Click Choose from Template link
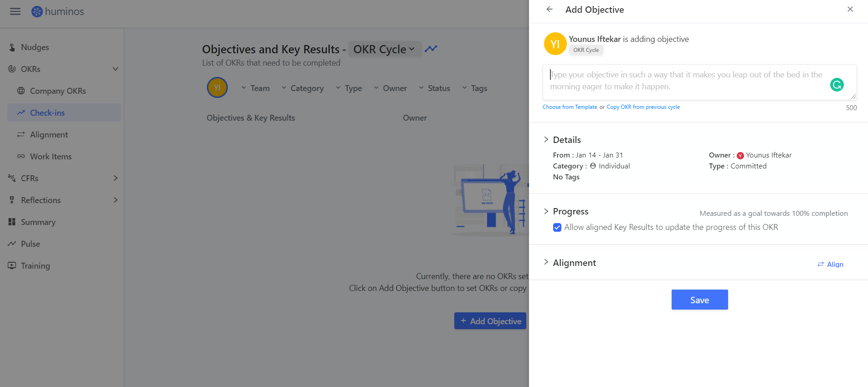 [570, 107]
